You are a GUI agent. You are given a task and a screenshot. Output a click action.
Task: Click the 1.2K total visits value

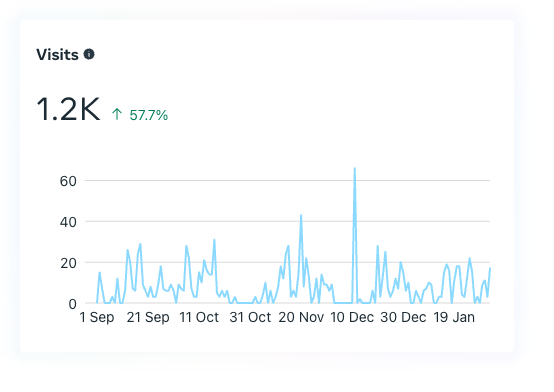68,109
